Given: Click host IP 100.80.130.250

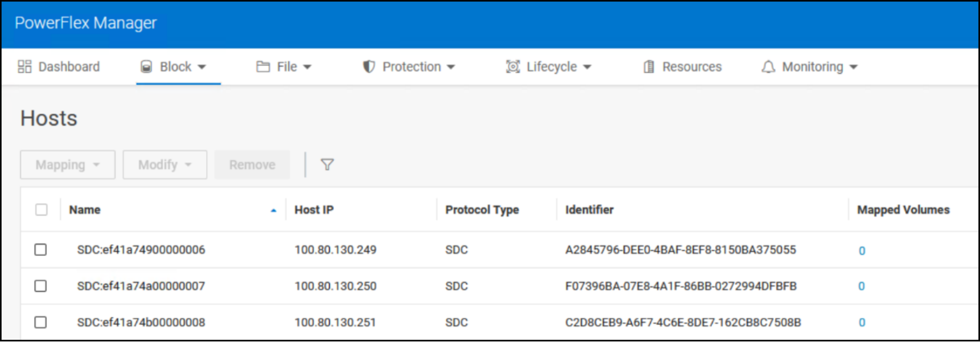Looking at the screenshot, I should [336, 286].
